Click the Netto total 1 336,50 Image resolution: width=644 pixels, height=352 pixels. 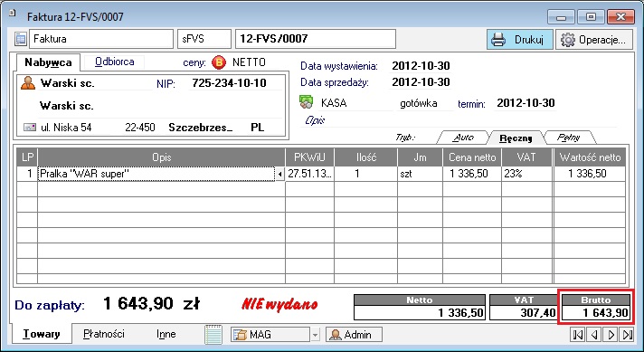[420, 313]
